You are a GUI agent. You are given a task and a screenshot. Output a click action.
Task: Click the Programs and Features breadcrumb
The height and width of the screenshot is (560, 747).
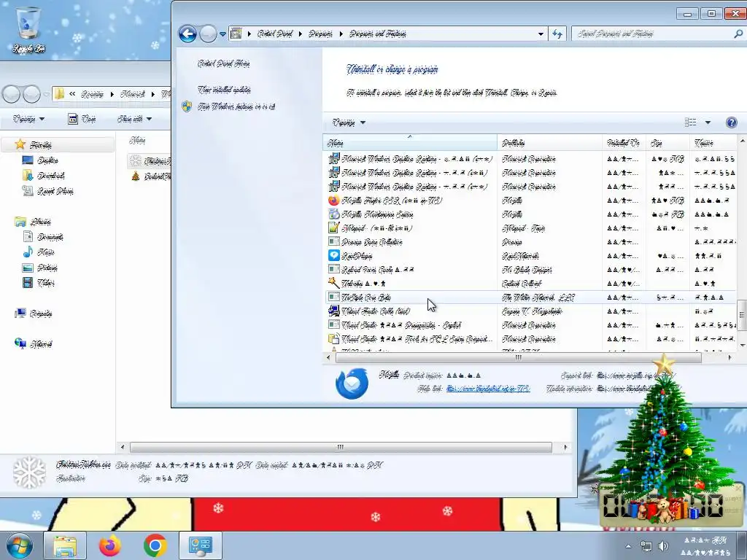click(378, 34)
